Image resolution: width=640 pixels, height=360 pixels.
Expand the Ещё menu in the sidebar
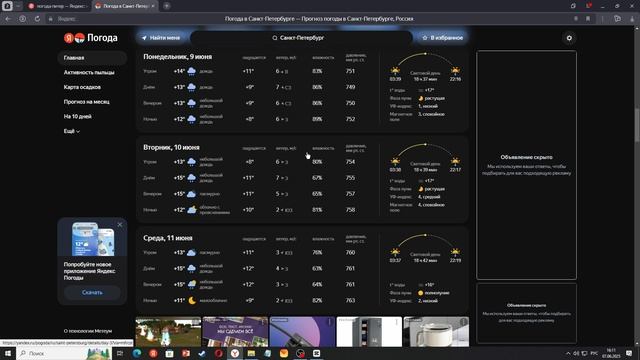(72, 131)
